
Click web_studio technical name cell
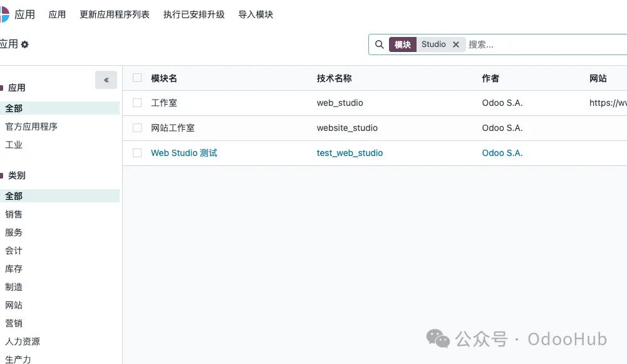340,103
